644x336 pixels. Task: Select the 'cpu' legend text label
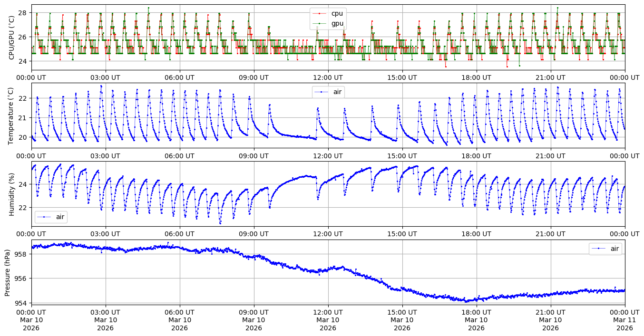coord(337,13)
